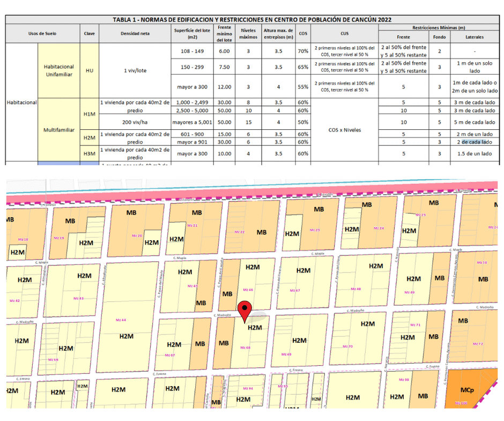Click the 'COS x Niveles' cell
504x421 pixels.
[345, 130]
